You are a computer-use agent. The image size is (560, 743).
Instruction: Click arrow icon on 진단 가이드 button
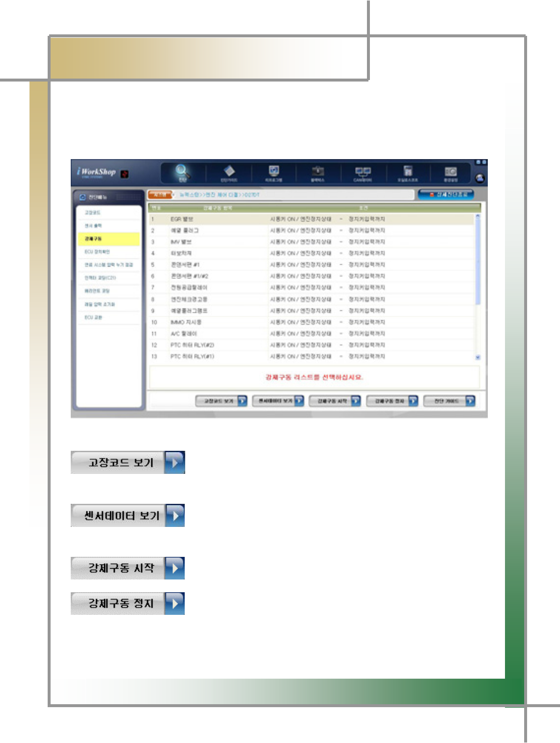[471, 401]
